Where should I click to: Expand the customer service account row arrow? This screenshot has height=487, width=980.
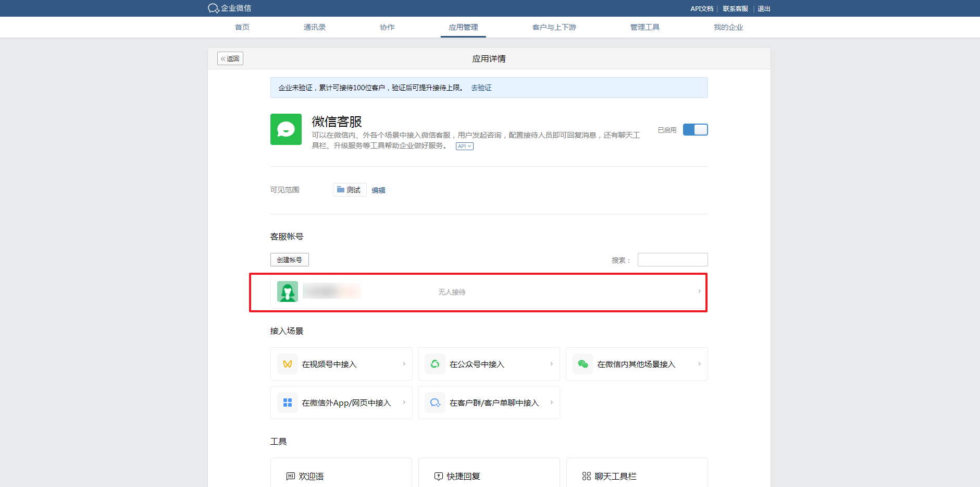point(699,291)
